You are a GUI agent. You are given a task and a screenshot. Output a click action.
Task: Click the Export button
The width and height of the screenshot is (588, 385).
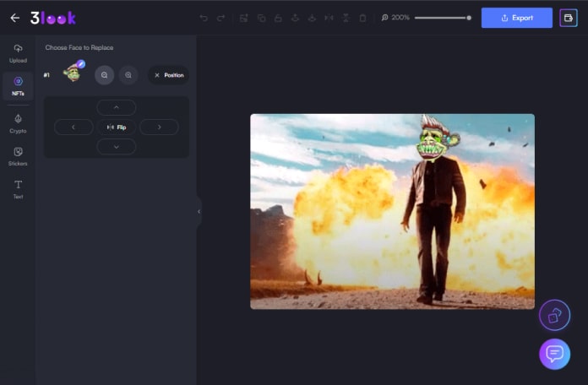[516, 18]
